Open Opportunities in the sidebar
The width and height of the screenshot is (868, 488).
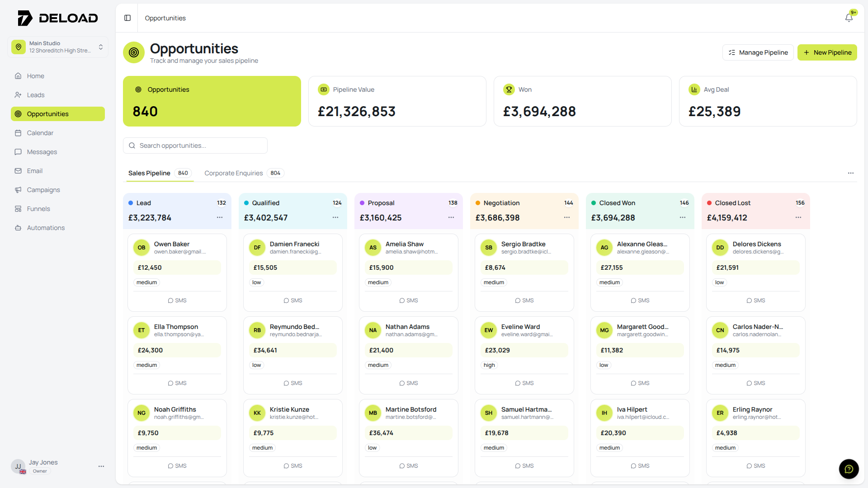pos(58,114)
